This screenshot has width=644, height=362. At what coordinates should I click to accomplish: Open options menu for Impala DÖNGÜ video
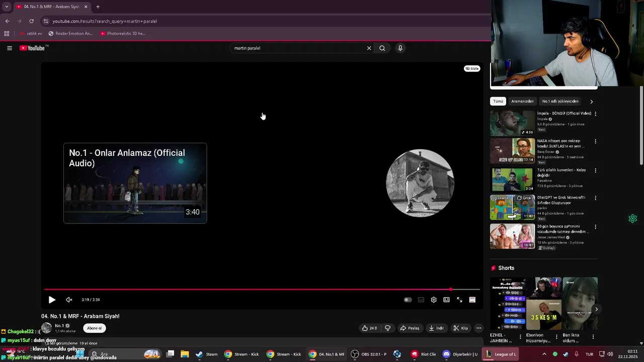click(x=595, y=114)
